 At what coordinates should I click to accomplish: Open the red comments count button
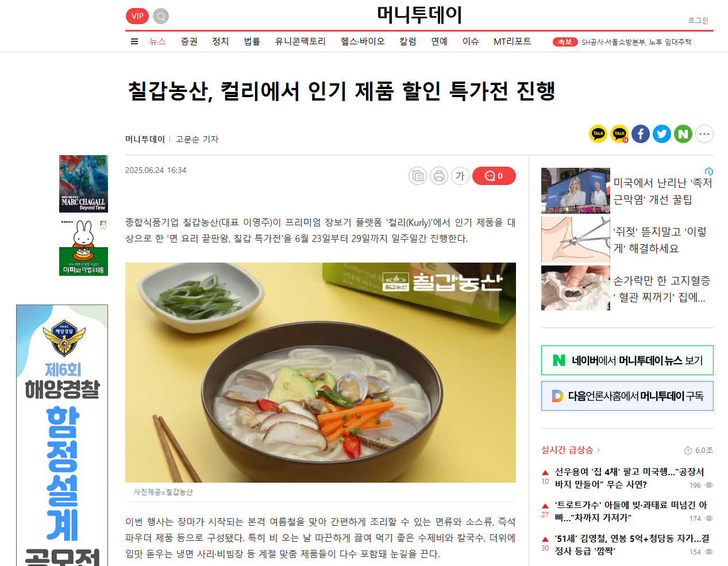(494, 176)
